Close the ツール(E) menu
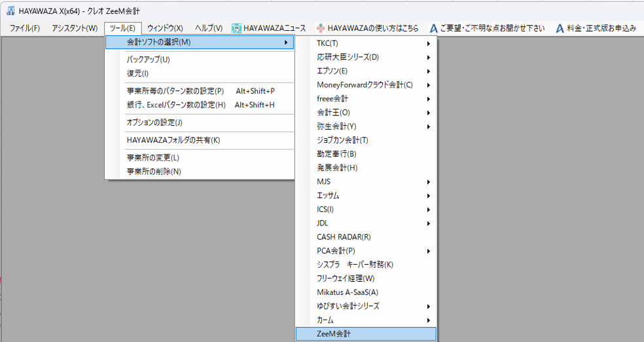Screen dimensions: 644x342 123,28
